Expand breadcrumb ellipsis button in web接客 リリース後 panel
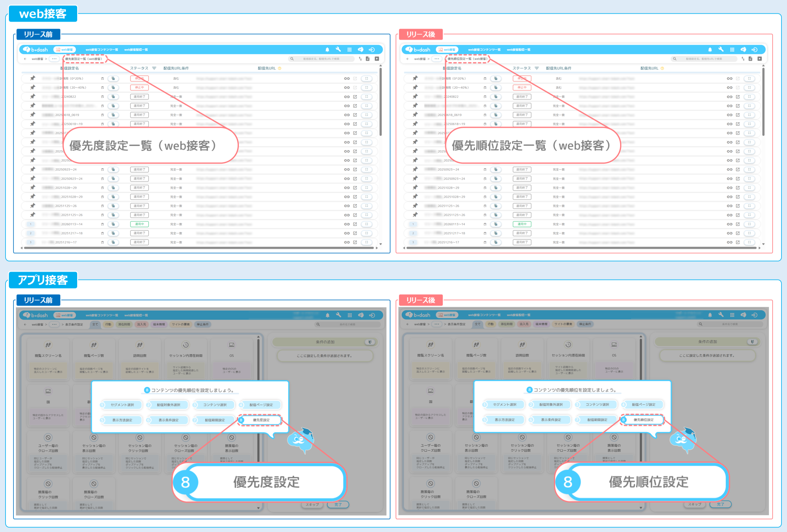The width and height of the screenshot is (787, 532). tap(437, 59)
